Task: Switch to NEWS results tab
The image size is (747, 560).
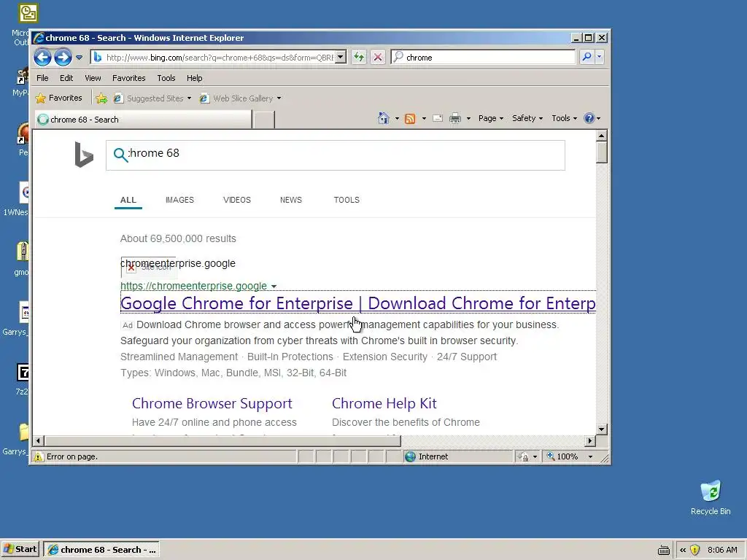Action: click(290, 200)
